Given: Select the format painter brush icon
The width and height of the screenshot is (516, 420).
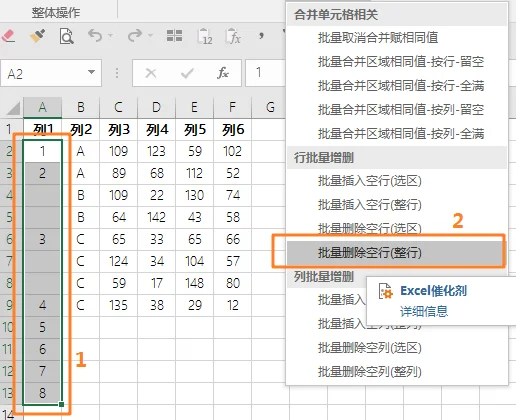Looking at the screenshot, I should point(37,36).
